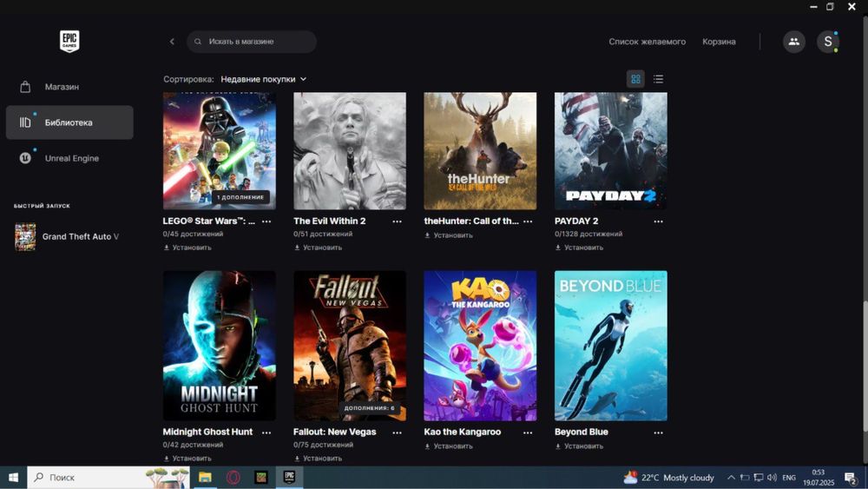Open the friends list icon
This screenshot has width=868, height=489.
point(794,42)
